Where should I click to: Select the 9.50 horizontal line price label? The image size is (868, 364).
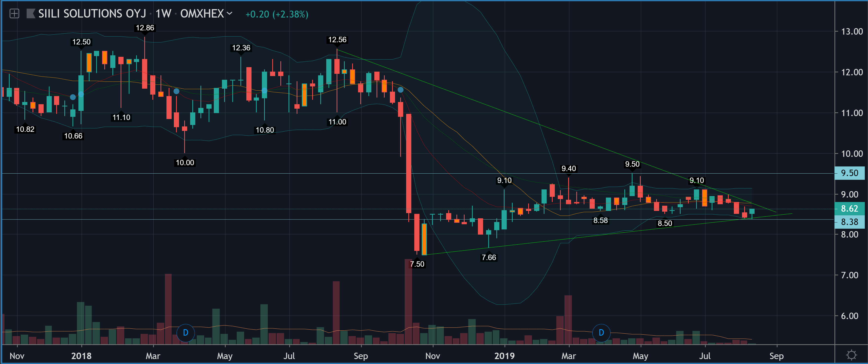849,173
